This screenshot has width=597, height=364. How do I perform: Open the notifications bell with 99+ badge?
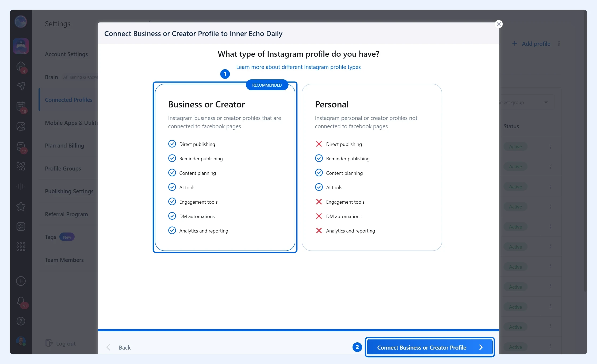[21, 302]
